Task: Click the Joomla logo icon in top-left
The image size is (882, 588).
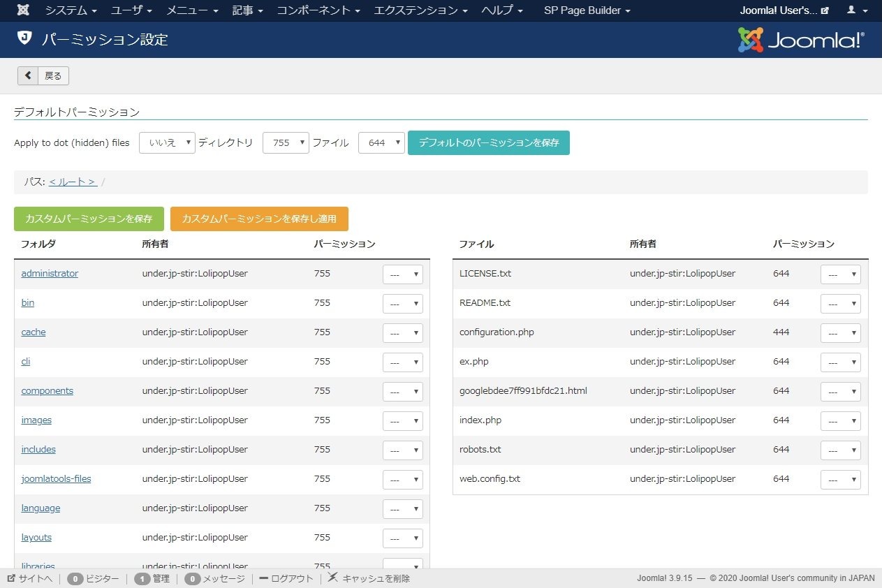Action: pyautogui.click(x=23, y=10)
